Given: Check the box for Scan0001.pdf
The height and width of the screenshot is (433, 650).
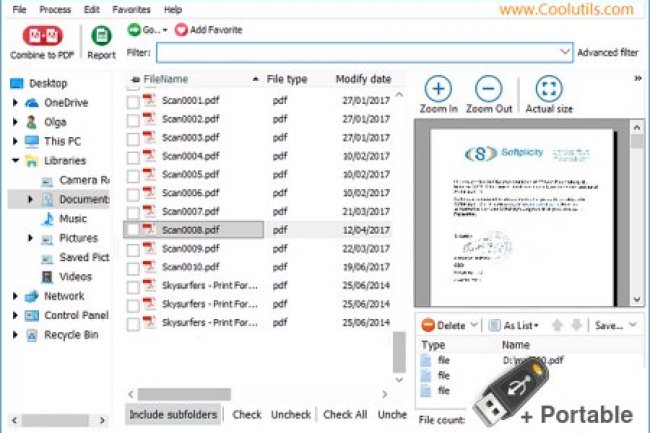Looking at the screenshot, I should point(133,102).
